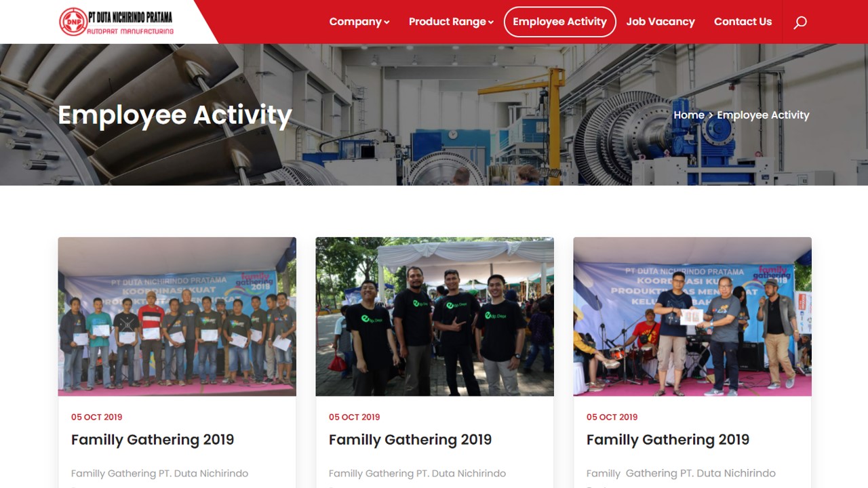Expand the Product Range chevron

point(490,22)
